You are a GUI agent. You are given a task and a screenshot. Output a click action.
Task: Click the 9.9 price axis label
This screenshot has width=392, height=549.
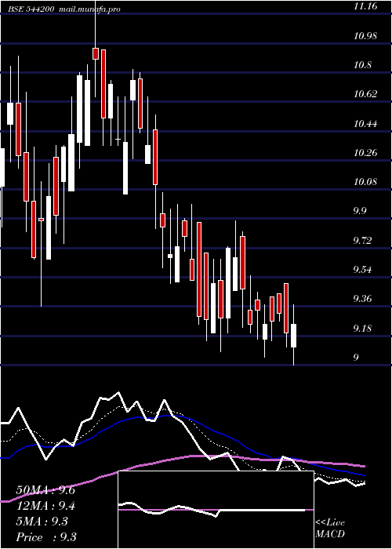click(360, 211)
